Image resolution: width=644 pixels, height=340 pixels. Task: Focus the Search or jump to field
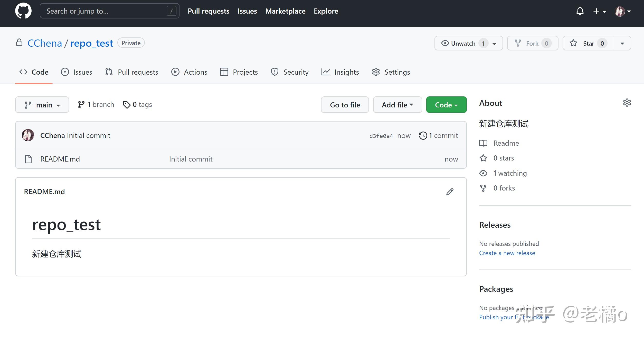(x=105, y=11)
